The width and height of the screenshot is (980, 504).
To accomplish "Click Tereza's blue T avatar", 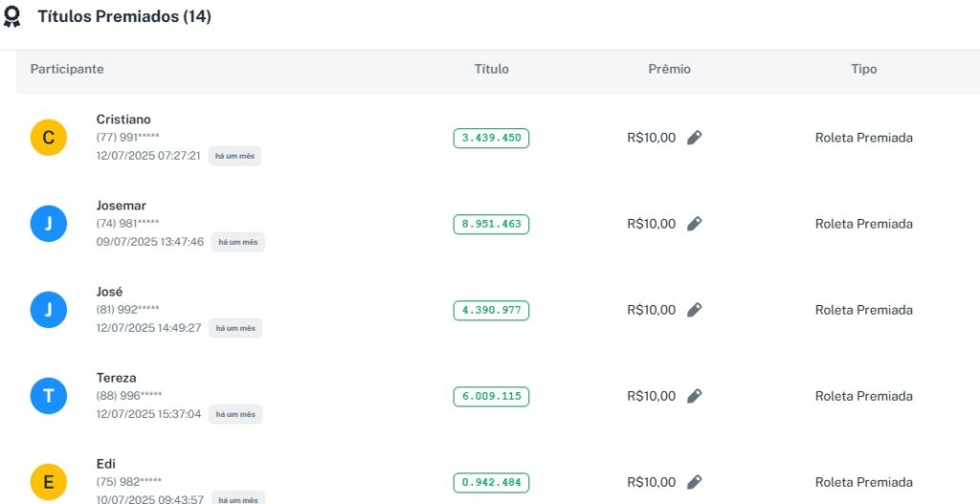I will click(x=49, y=396).
